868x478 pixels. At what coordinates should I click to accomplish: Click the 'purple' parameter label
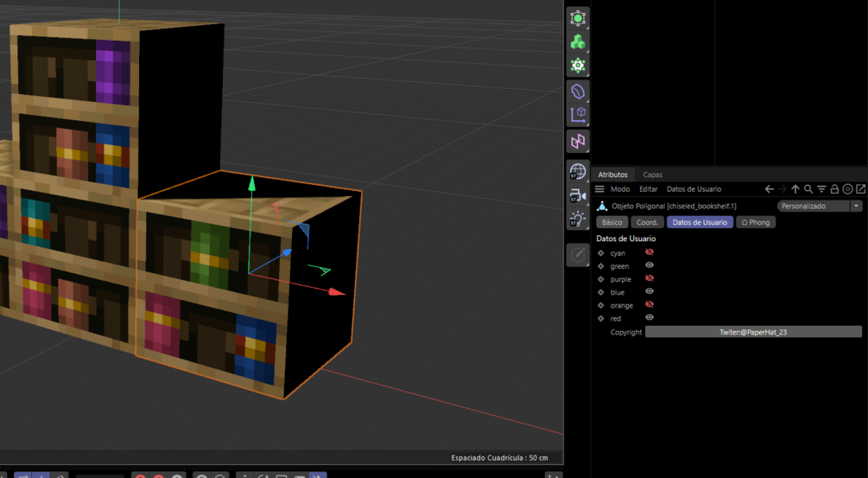point(620,279)
